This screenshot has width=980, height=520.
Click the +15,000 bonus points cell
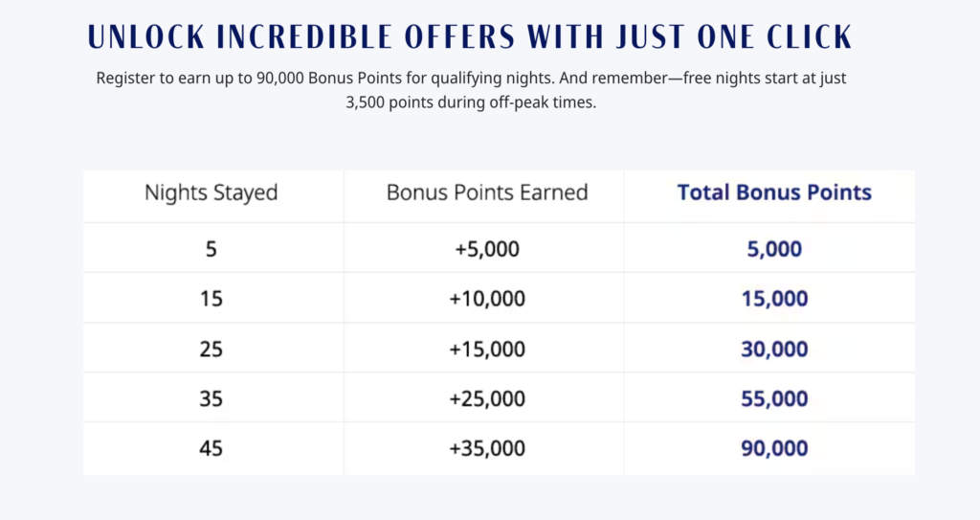tap(487, 349)
